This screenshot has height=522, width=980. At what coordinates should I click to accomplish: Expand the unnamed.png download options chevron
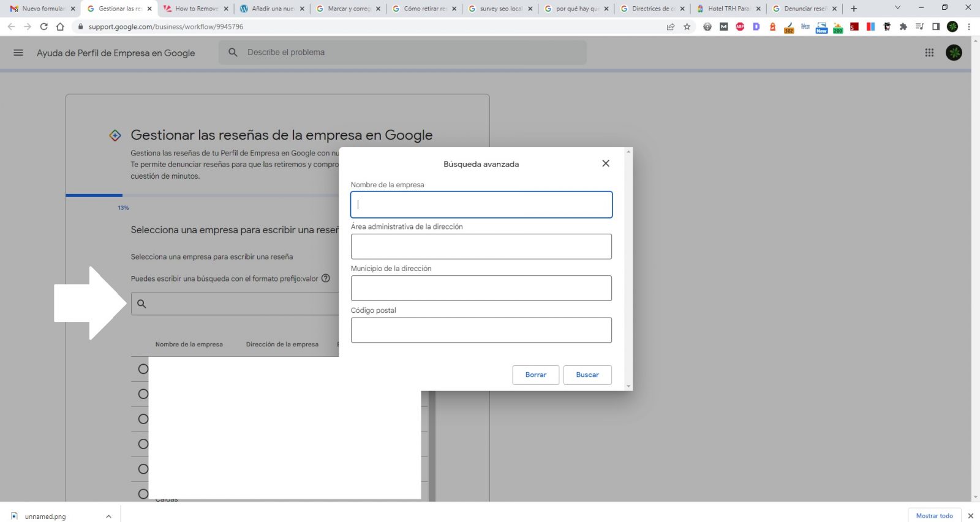pyautogui.click(x=108, y=516)
